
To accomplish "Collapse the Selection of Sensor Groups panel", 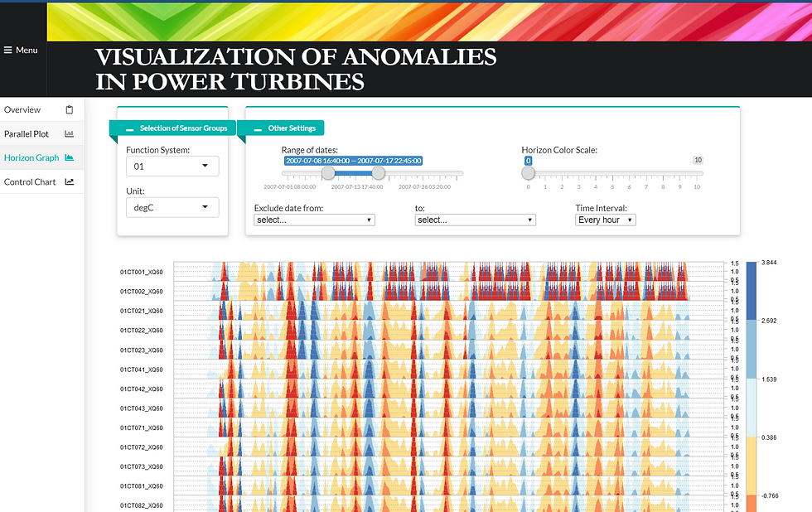I will [x=130, y=129].
